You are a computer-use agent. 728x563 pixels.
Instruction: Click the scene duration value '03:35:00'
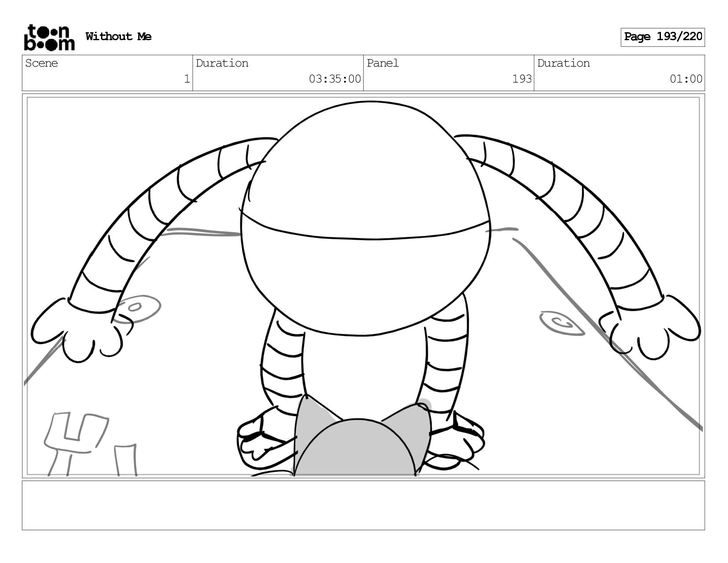point(335,79)
